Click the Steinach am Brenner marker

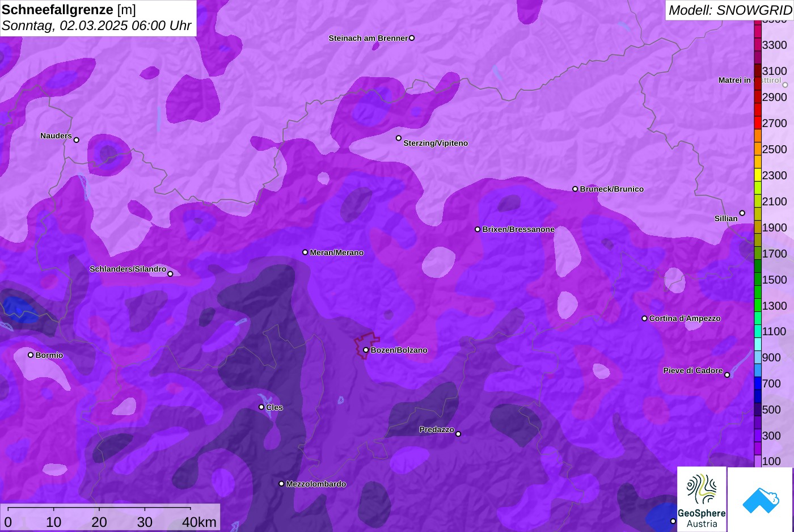412,38
